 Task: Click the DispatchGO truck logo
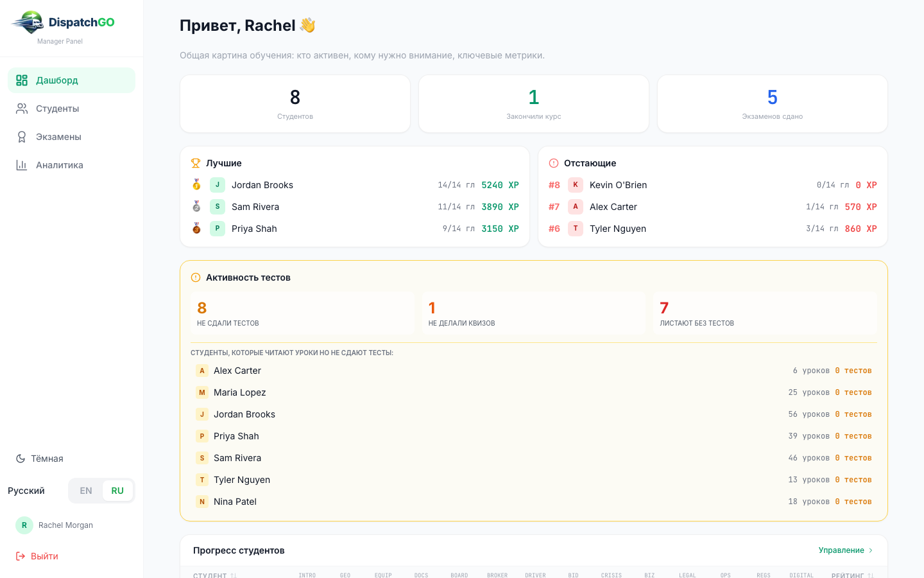click(28, 22)
